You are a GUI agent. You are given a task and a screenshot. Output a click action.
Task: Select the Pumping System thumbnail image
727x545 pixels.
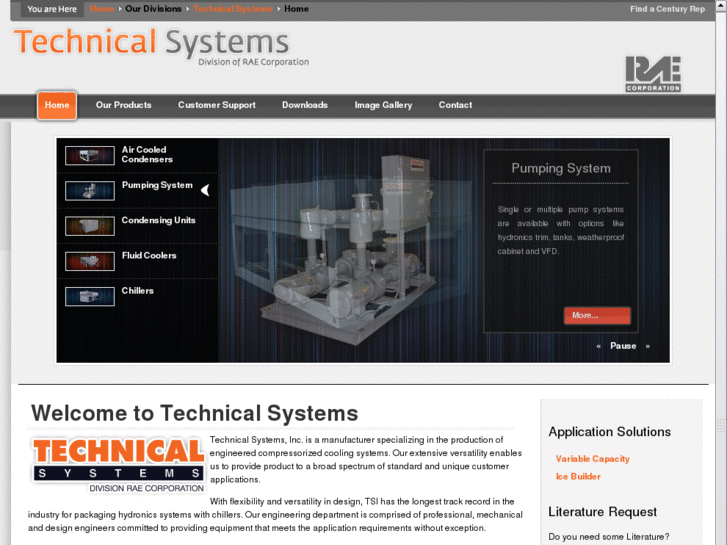click(90, 191)
